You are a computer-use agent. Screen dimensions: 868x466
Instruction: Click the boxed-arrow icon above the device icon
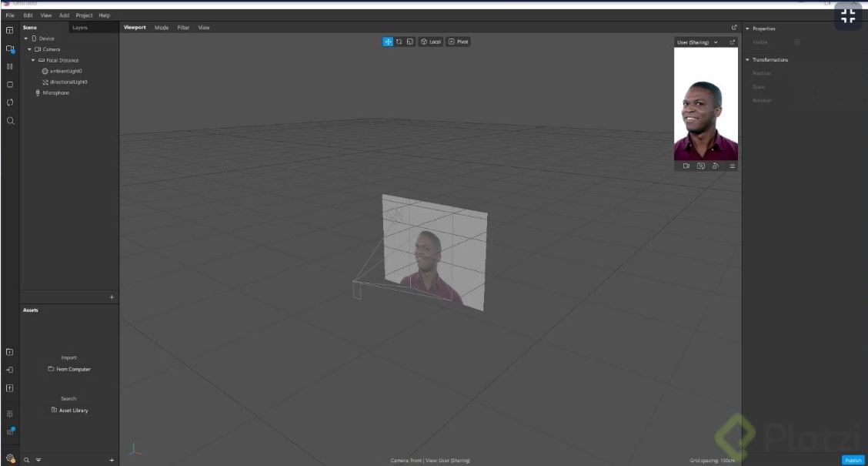[9, 352]
